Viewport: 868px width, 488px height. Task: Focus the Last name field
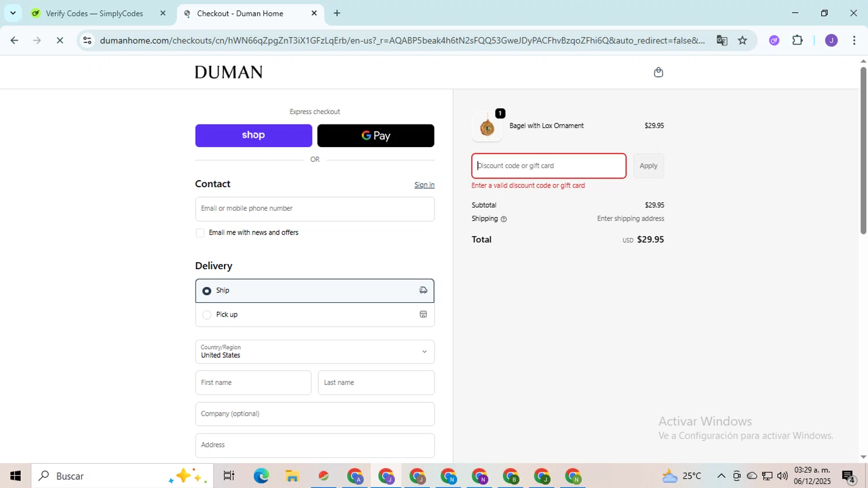(376, 383)
